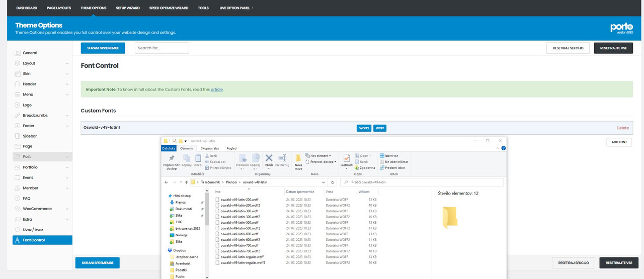Open the Custom Fonts article link
Screen dimensions: 644x279
click(216, 89)
